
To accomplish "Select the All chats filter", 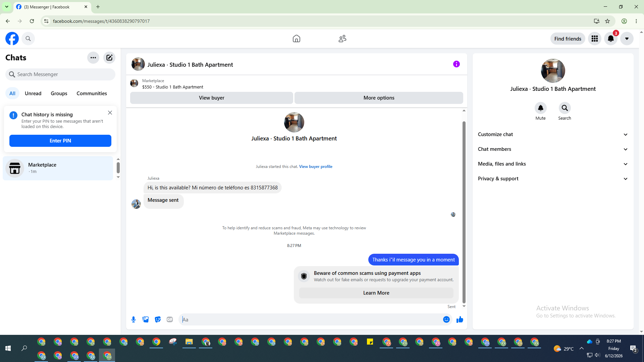I will click(12, 94).
